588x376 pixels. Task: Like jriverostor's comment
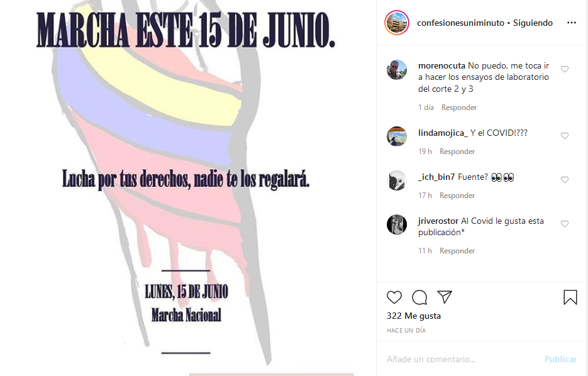565,224
